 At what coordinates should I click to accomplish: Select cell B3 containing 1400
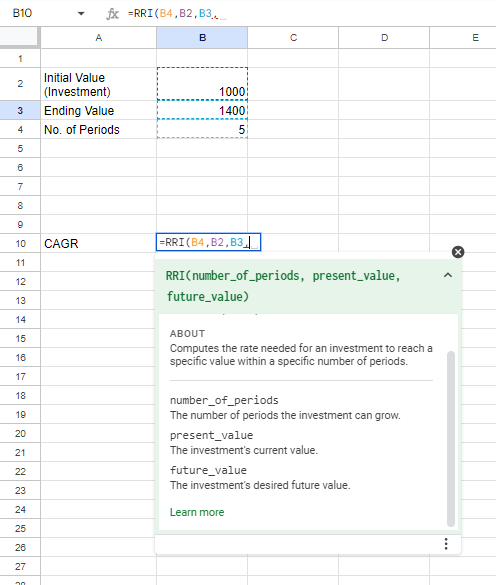(202, 110)
